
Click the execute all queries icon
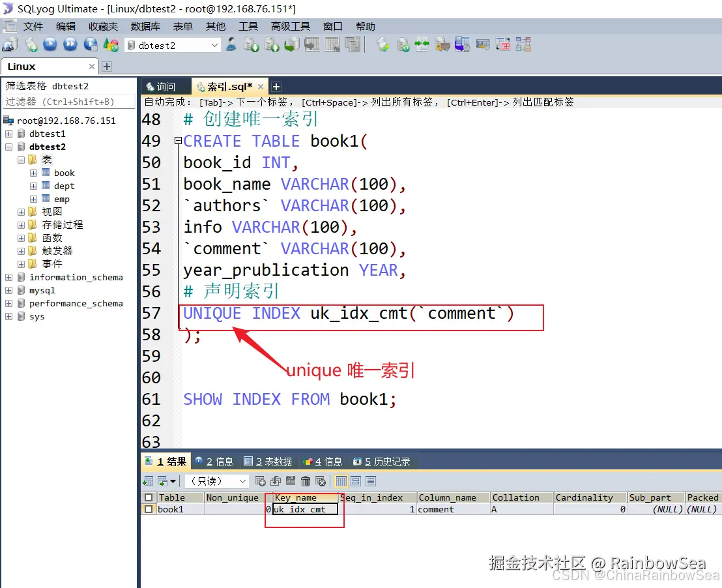pos(70,45)
